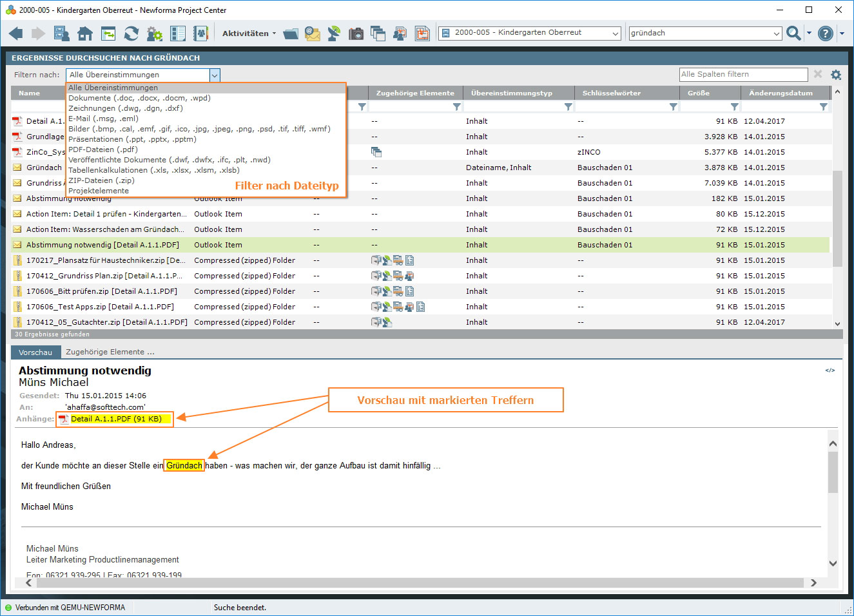Select row Action Item: Wasserschaden am Gründach
Screen dimensions: 854x616
tap(420, 229)
